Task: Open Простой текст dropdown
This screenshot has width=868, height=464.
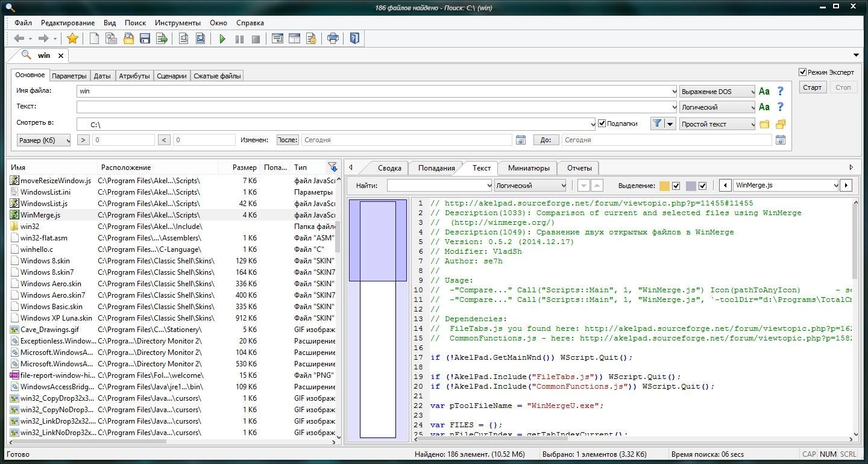Action: click(x=717, y=124)
